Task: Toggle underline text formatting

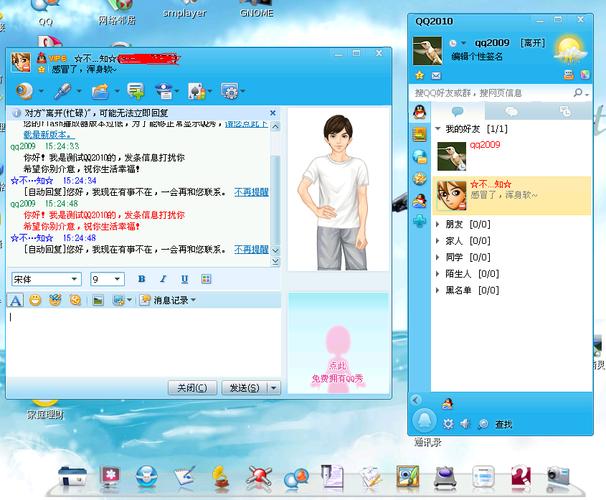Action: (x=185, y=279)
